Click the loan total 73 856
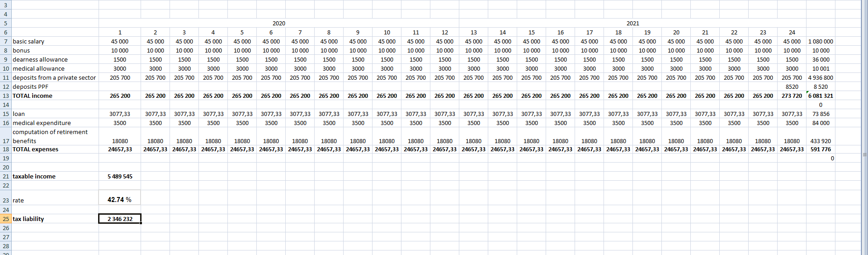Screen dimensions: 868x255 (x=821, y=114)
